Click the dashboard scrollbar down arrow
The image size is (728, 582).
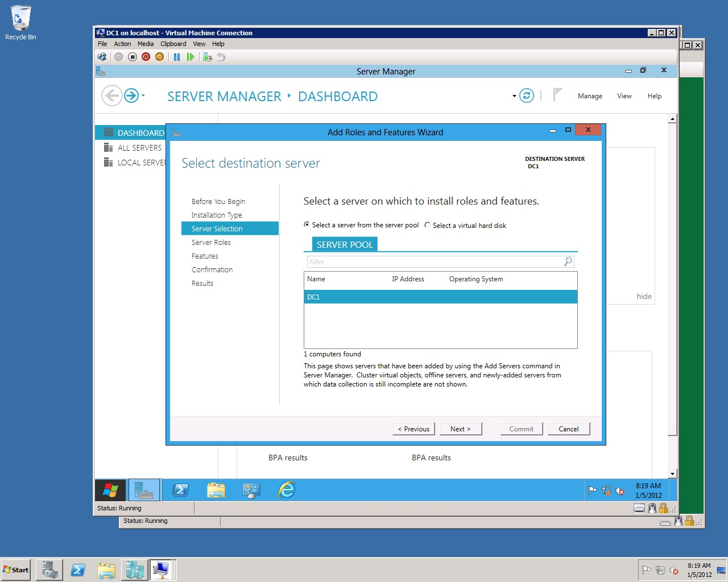672,473
